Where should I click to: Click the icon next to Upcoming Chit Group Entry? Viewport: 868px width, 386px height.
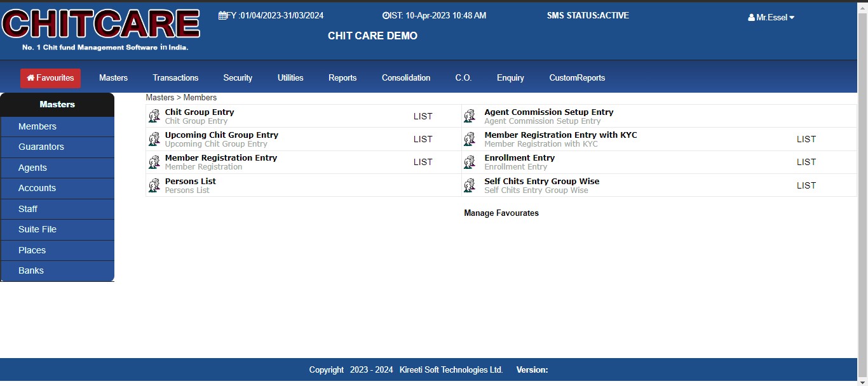pos(154,139)
